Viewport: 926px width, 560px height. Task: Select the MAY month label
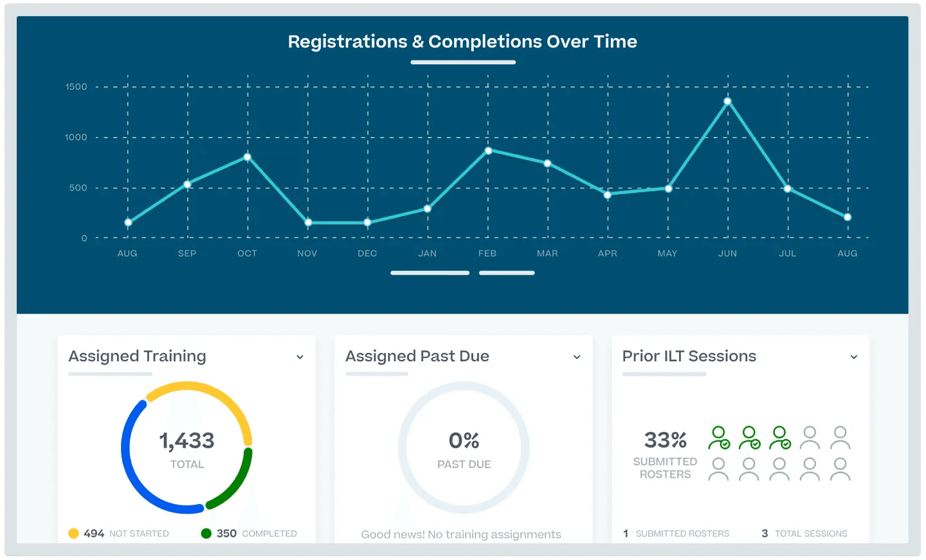(667, 253)
